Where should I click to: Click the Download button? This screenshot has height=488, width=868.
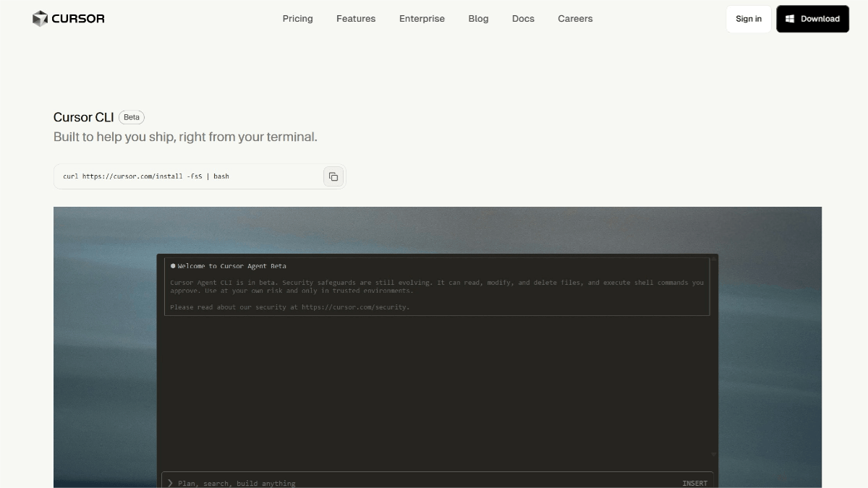pos(812,19)
